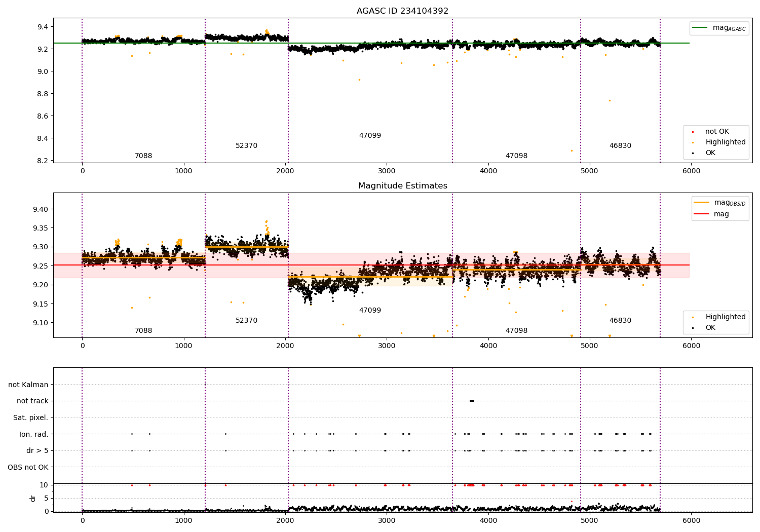Click the rotated 'dr' axis label
The height and width of the screenshot is (532, 760).
coord(33,498)
